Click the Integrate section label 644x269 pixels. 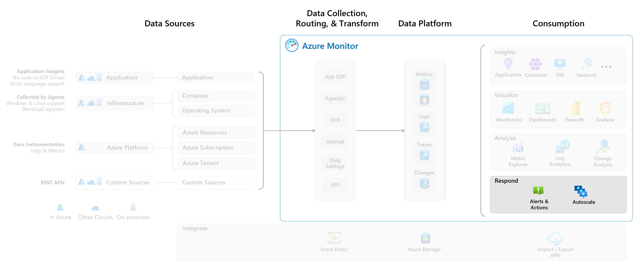point(195,228)
